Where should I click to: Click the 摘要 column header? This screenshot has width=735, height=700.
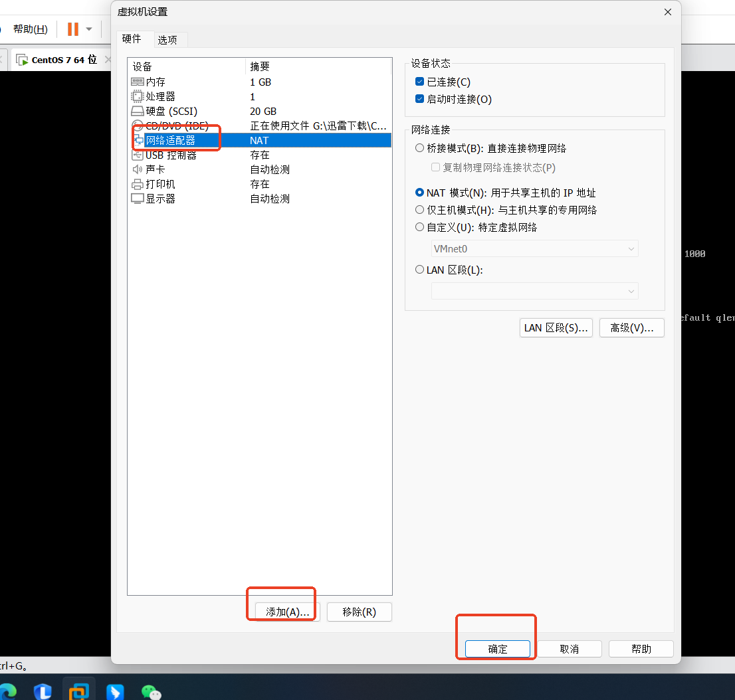point(319,66)
